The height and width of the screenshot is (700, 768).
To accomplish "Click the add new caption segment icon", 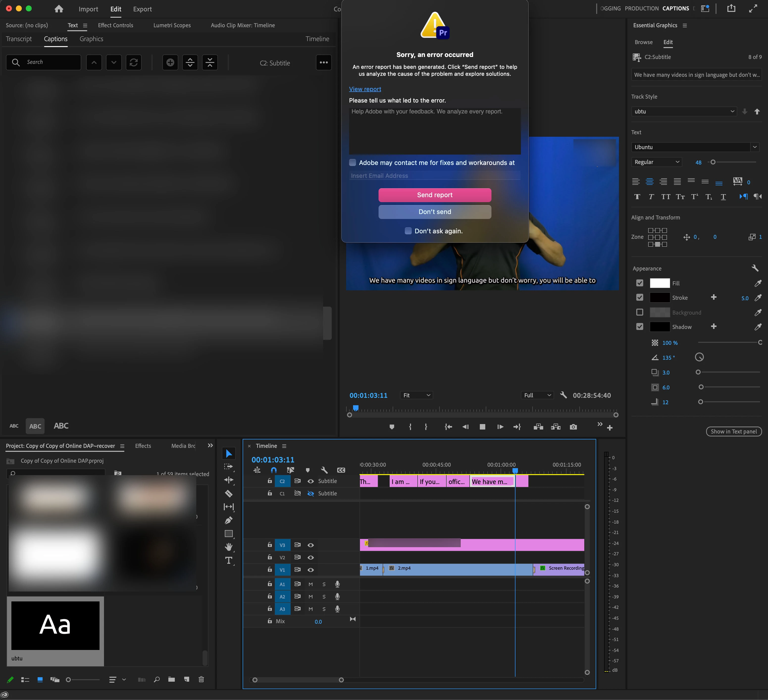I will tap(170, 62).
